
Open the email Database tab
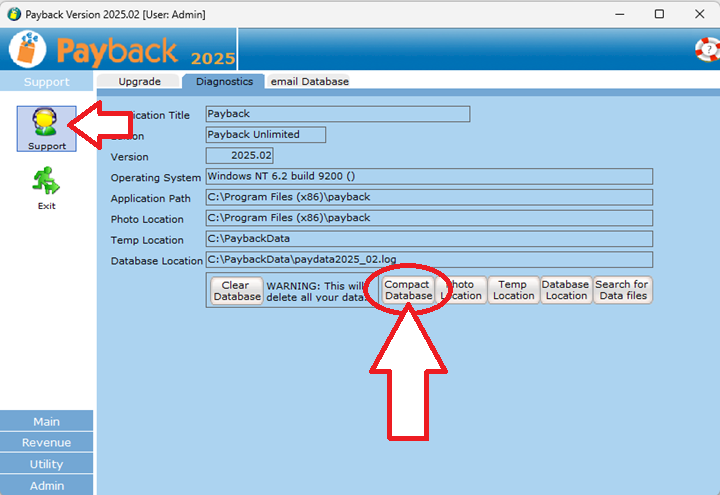tap(309, 81)
